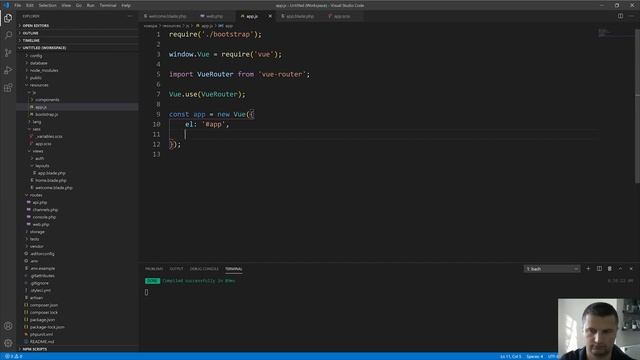Viewport: 640px width, 360px height.
Task: Open package.json in the file tree
Action: coord(42,320)
